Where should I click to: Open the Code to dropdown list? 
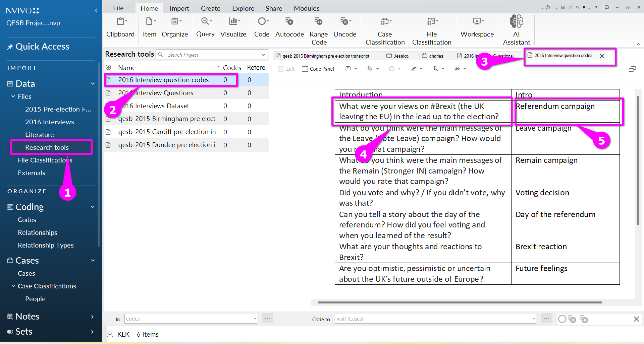coord(534,319)
